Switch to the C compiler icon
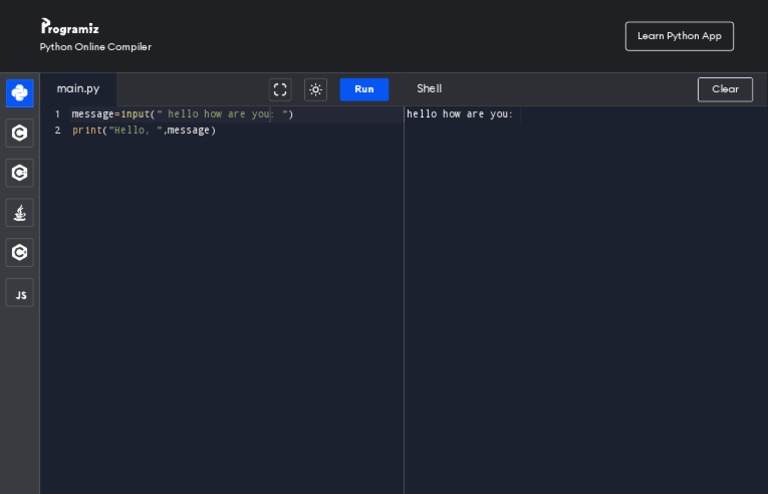This screenshot has height=494, width=768. (x=20, y=133)
